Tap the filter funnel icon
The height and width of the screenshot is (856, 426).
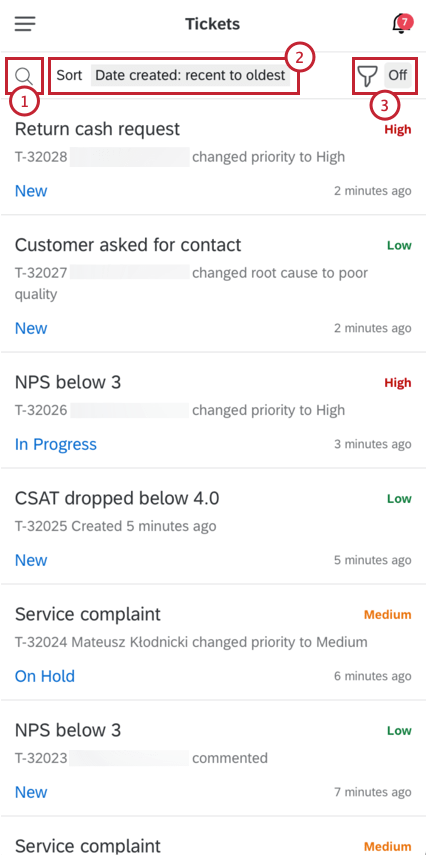point(368,75)
